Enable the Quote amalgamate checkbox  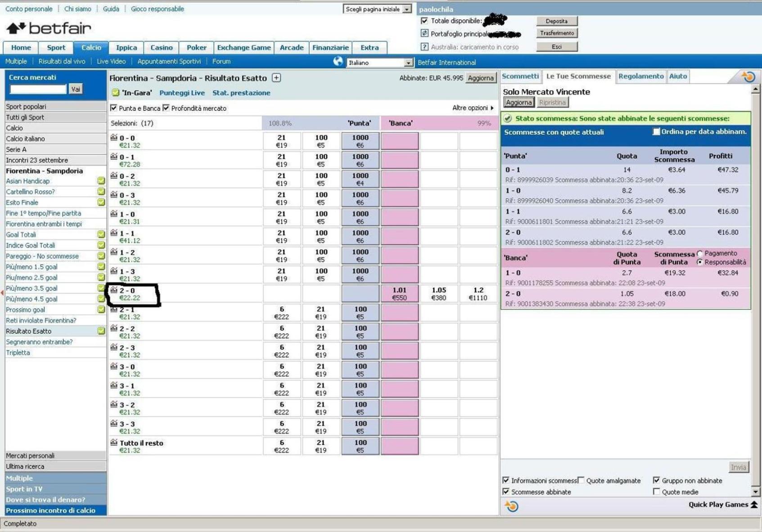click(x=581, y=480)
